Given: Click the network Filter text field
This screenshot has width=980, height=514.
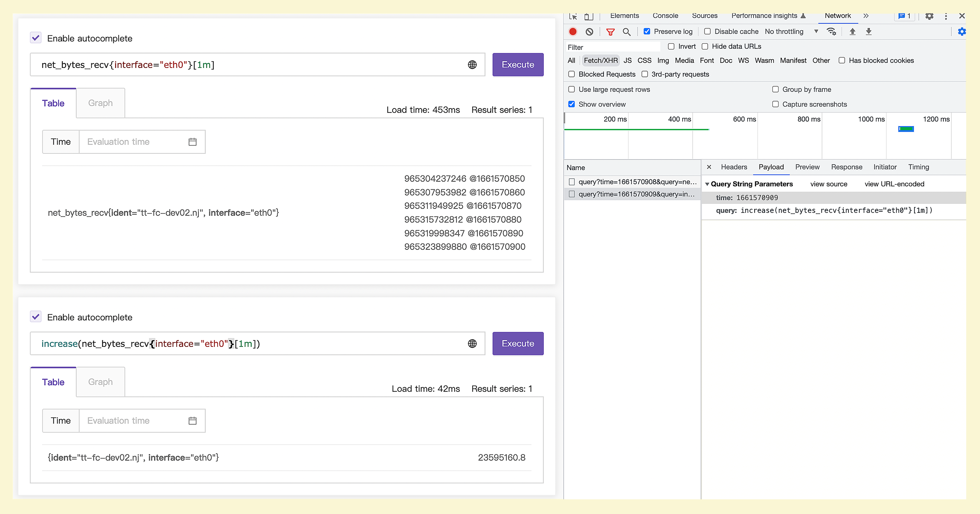Looking at the screenshot, I should tap(613, 47).
